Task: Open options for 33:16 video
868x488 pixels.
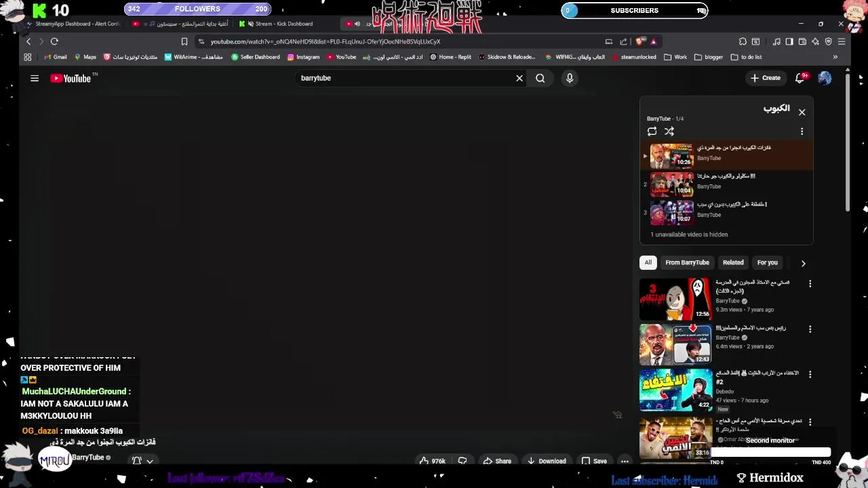Action: pos(810,422)
